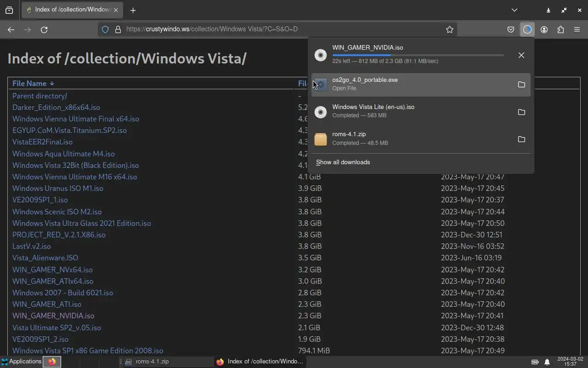The width and height of the screenshot is (588, 368).
Task: Show roms-4.1.zip in containing folder
Action: coord(521,139)
